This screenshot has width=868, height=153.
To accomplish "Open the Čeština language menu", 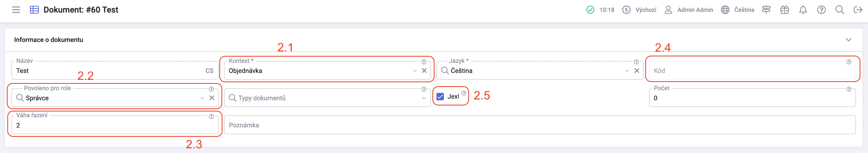I will tap(738, 10).
